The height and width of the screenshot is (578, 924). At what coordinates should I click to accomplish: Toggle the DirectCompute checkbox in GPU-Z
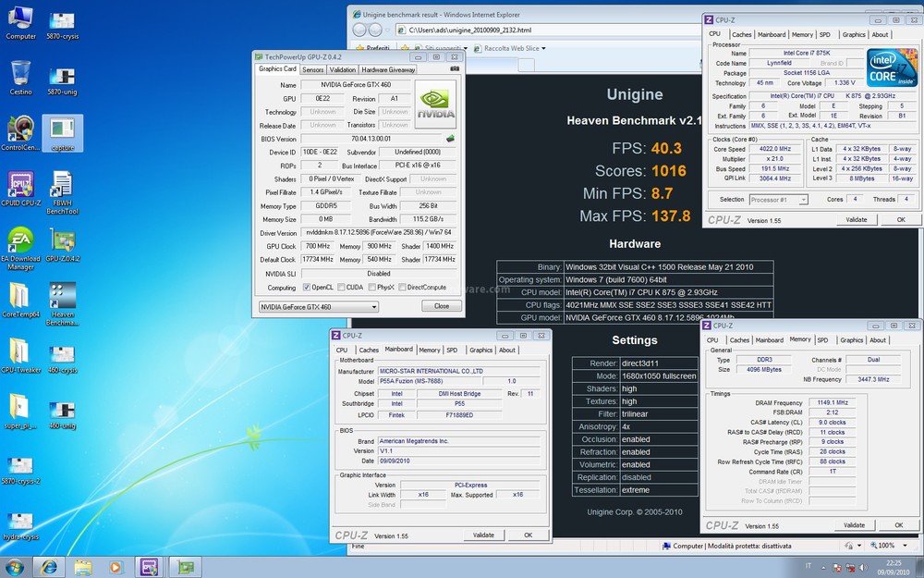[x=402, y=288]
